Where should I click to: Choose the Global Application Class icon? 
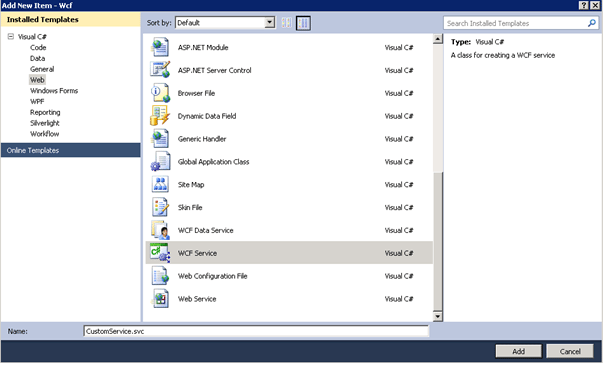tap(160, 162)
